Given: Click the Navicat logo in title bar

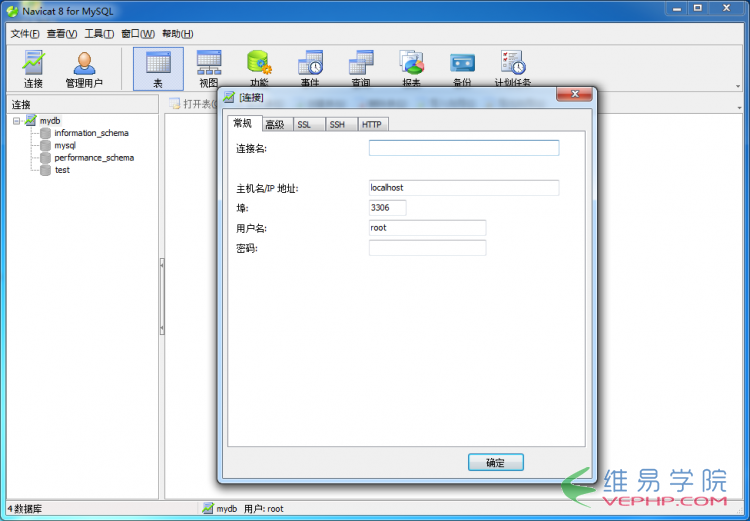Looking at the screenshot, I should click(12, 11).
